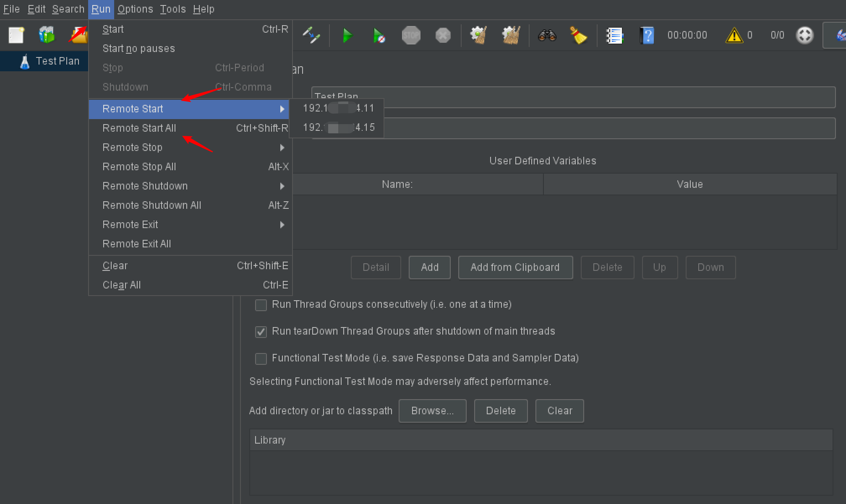The width and height of the screenshot is (846, 504).
Task: Click the New test plan icon
Action: [x=16, y=36]
